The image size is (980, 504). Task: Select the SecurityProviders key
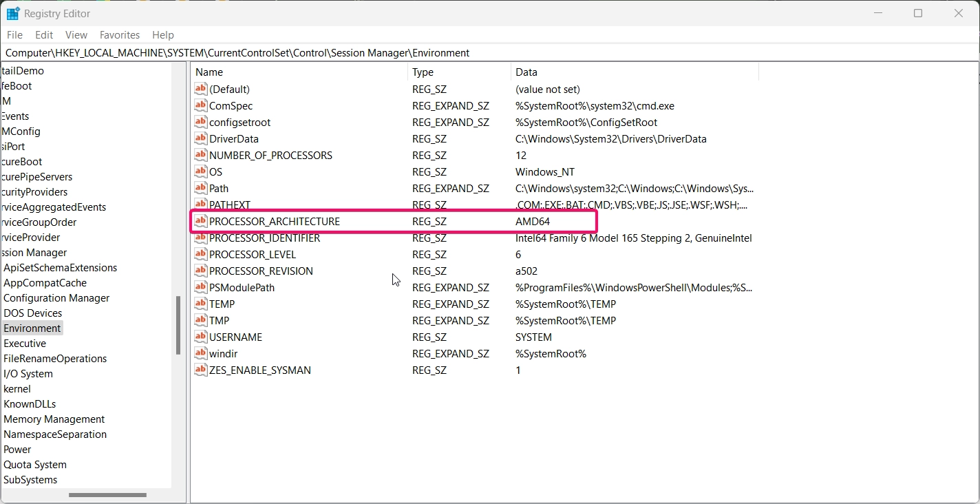click(34, 192)
